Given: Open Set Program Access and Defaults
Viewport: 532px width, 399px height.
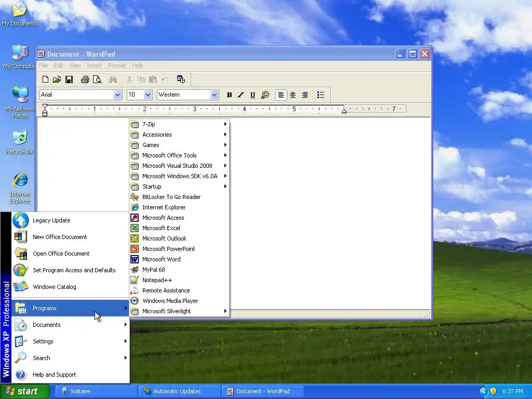Looking at the screenshot, I should [70, 270].
